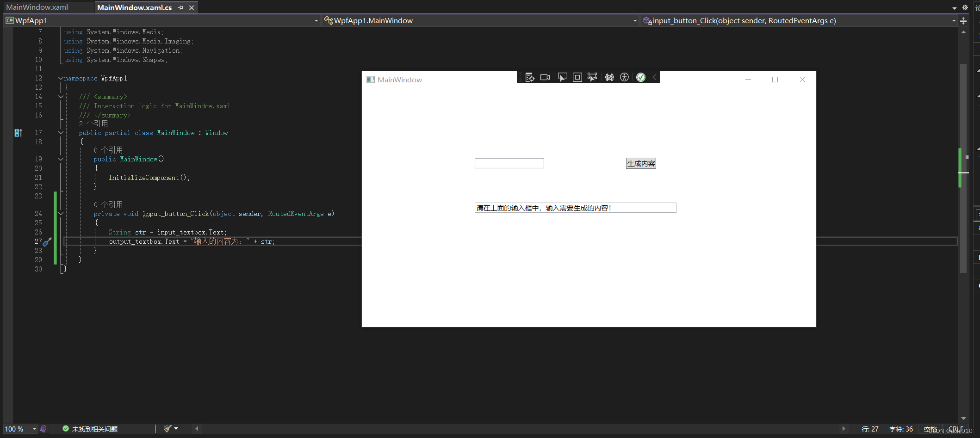Viewport: 980px width, 438px height.
Task: Collapse the MainWindow constructor on line 19
Action: click(x=61, y=159)
